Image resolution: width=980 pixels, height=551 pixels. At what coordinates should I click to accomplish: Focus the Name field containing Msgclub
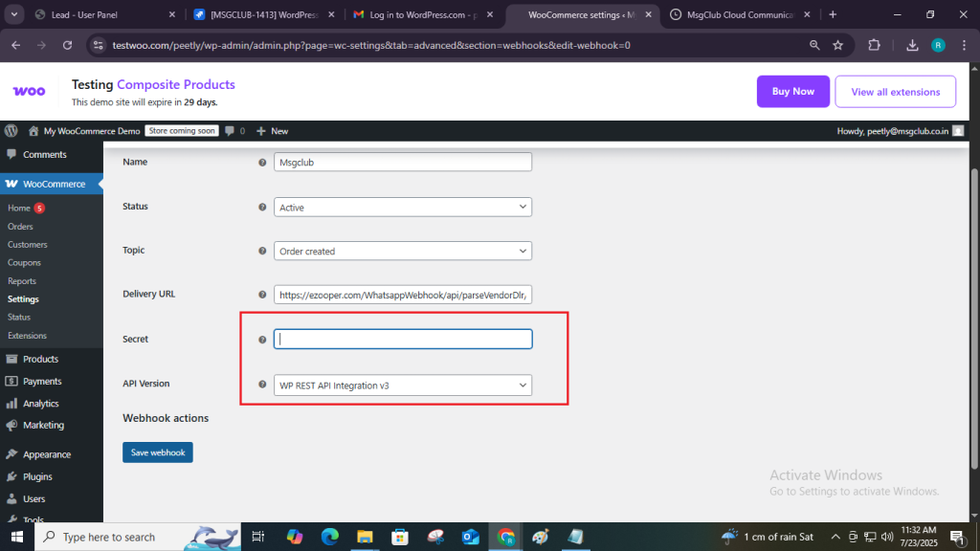click(x=403, y=162)
